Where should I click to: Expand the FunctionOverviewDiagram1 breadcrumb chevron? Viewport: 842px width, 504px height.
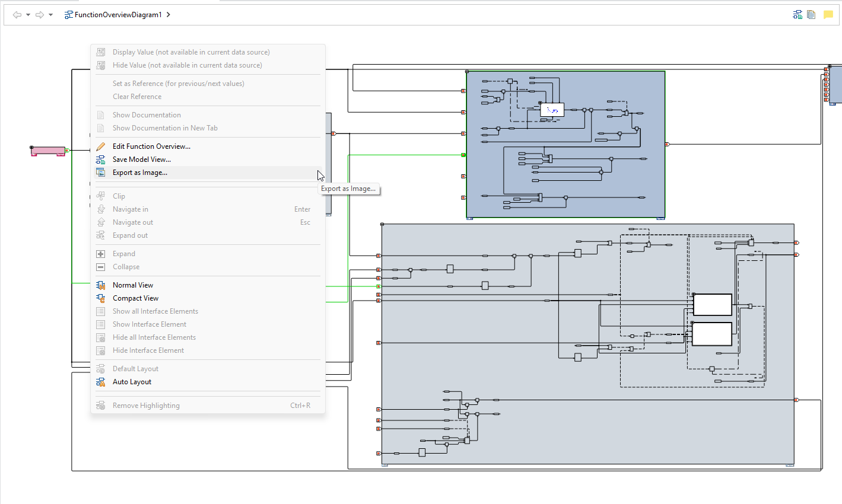[x=170, y=14]
